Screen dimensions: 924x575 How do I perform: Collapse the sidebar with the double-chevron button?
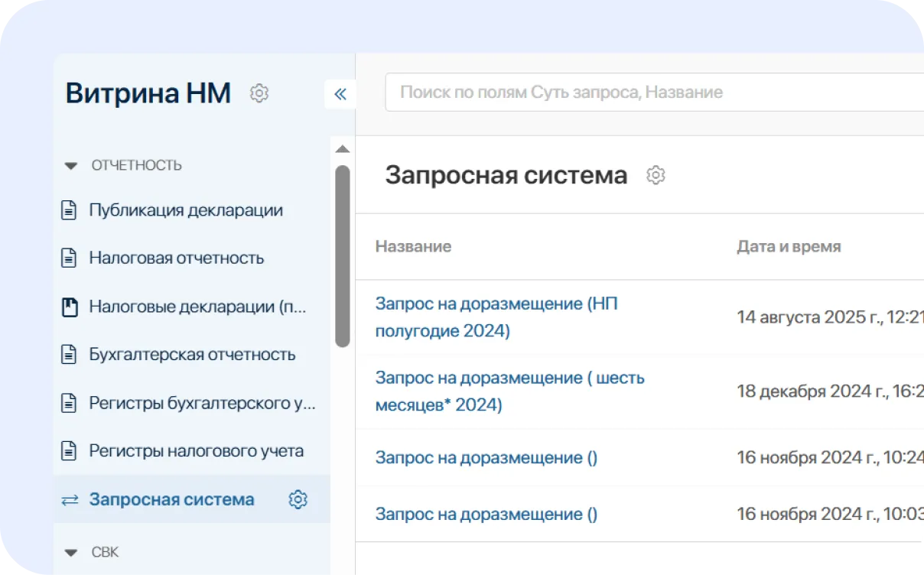(x=340, y=94)
